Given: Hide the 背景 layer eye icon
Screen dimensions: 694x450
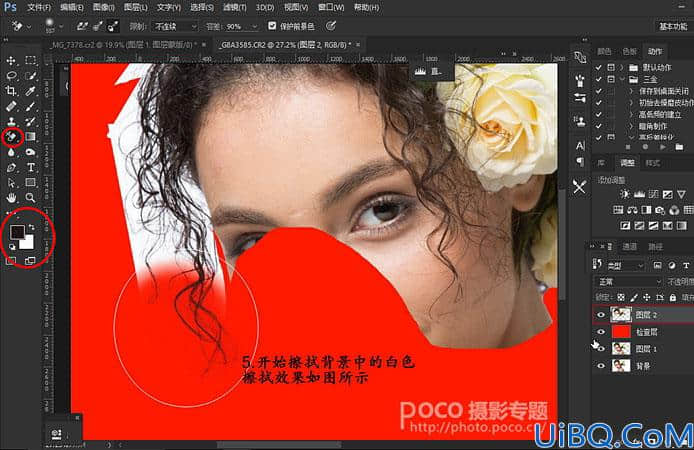Looking at the screenshot, I should 601,365.
